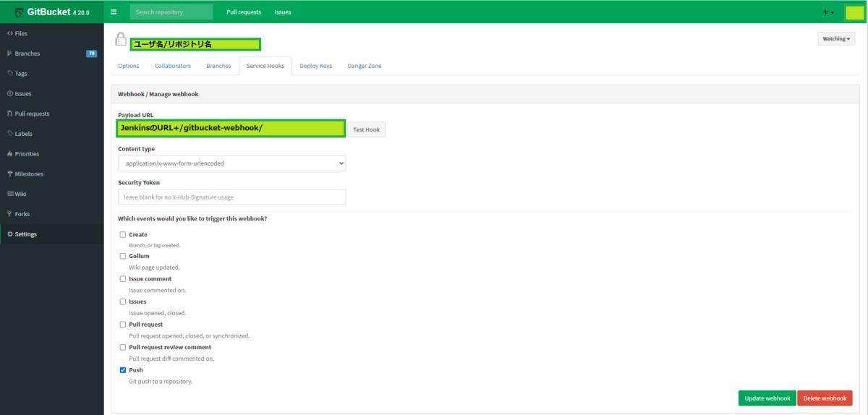Image resolution: width=868 pixels, height=415 pixels.
Task: Uncheck the Push event checkbox
Action: click(x=123, y=370)
